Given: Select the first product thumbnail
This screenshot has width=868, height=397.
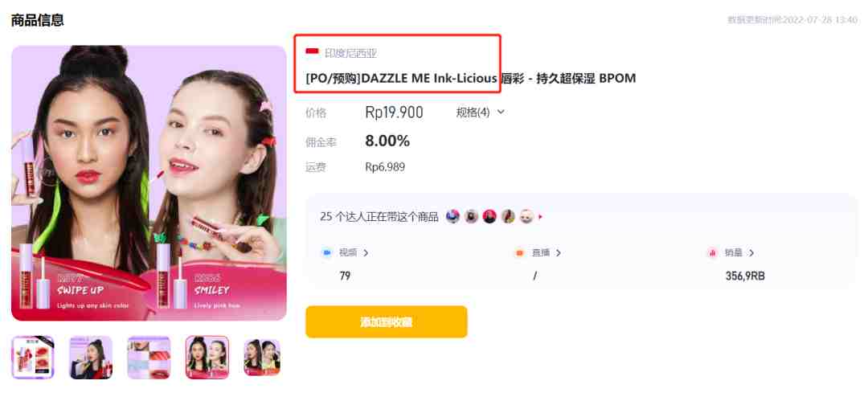Looking at the screenshot, I should [x=33, y=358].
